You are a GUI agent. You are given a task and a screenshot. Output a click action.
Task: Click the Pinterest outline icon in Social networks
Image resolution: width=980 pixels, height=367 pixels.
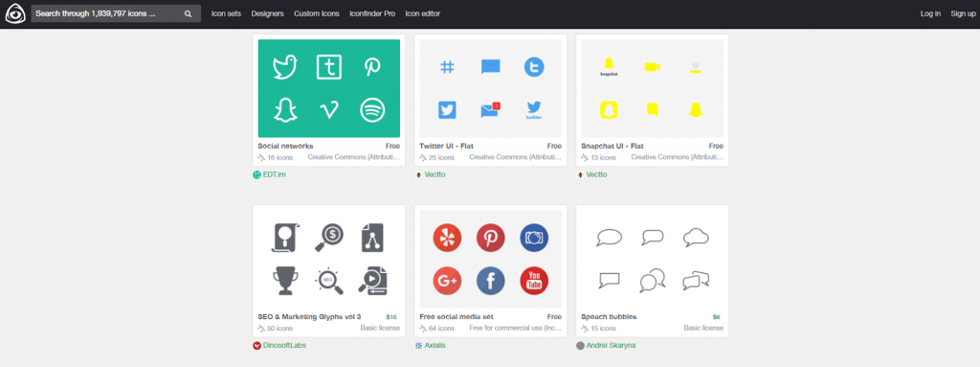(372, 67)
